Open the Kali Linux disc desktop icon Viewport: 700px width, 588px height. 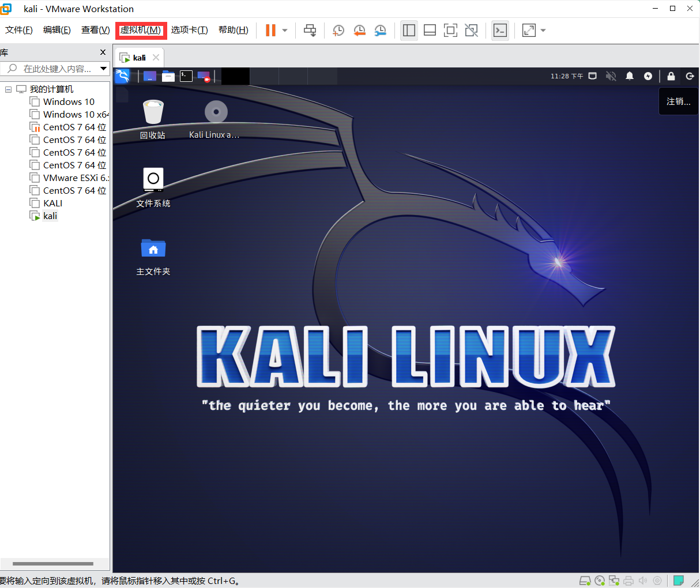click(x=214, y=119)
